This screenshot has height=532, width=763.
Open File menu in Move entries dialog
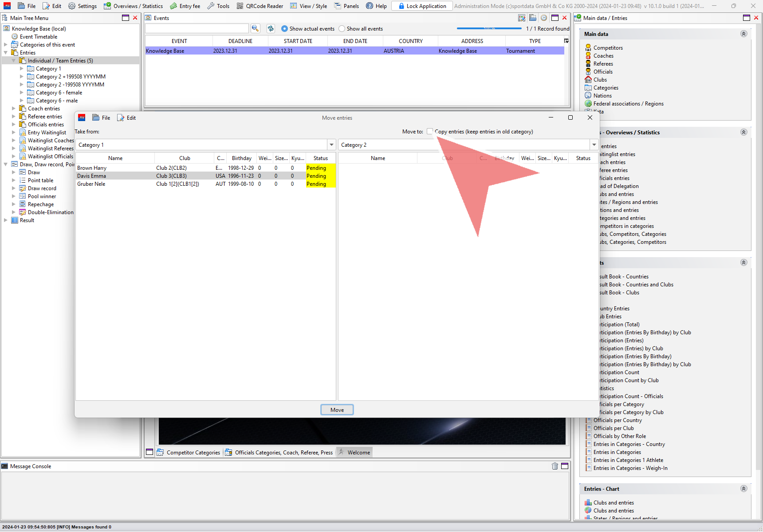point(101,117)
